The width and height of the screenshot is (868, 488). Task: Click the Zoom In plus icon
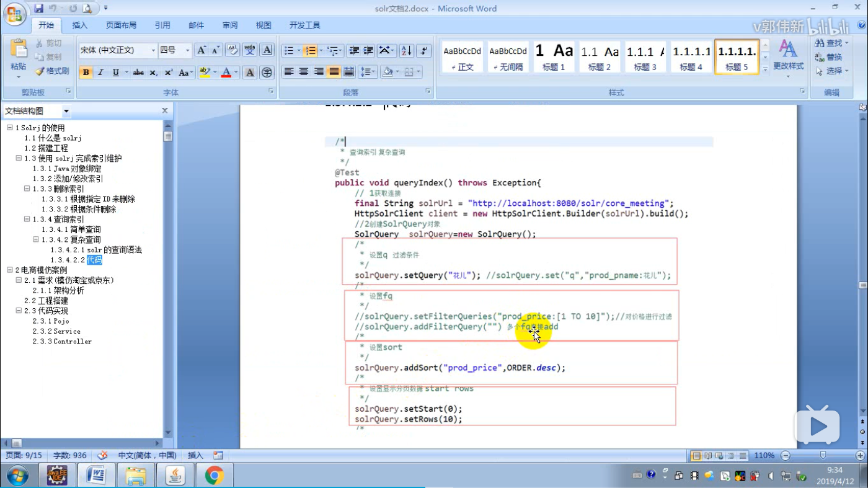coord(860,456)
